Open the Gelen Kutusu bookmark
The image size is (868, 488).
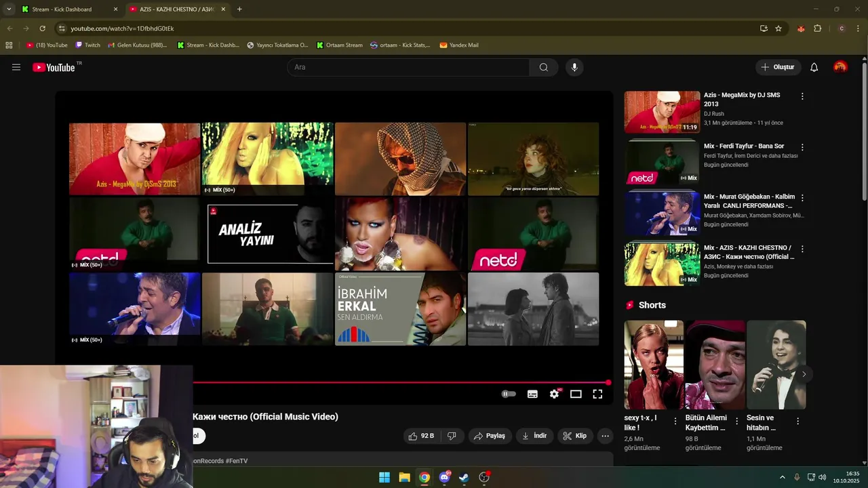[137, 45]
